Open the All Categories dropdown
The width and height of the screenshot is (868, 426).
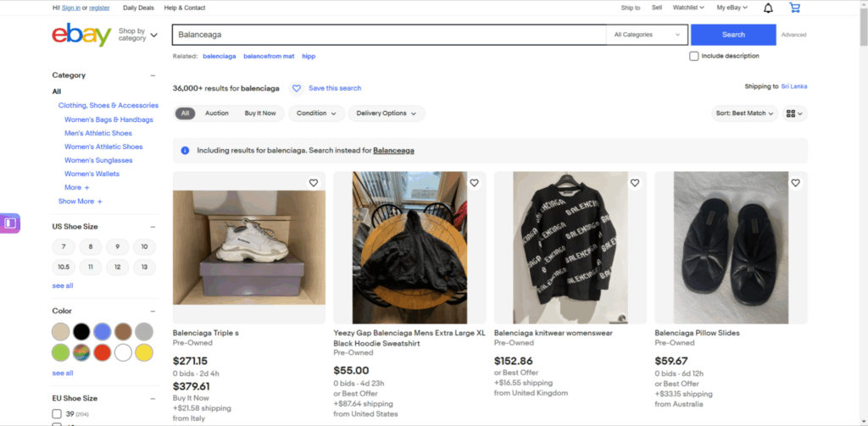click(x=647, y=35)
